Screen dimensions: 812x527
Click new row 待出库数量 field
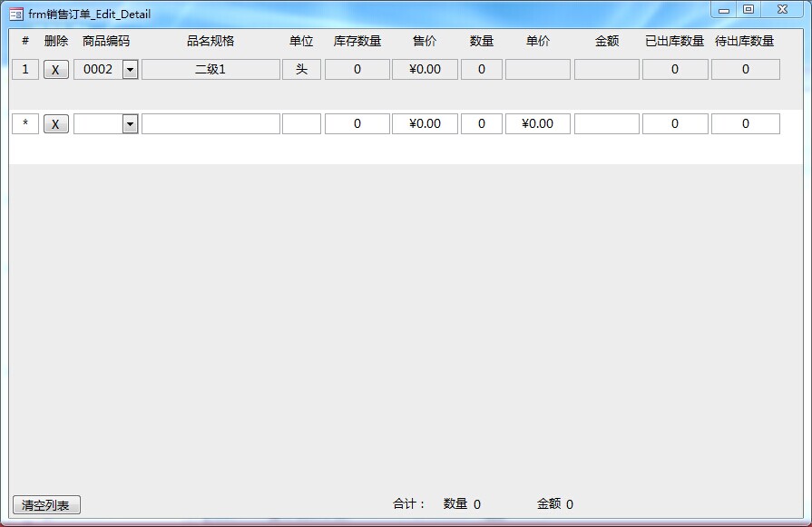pyautogui.click(x=745, y=123)
